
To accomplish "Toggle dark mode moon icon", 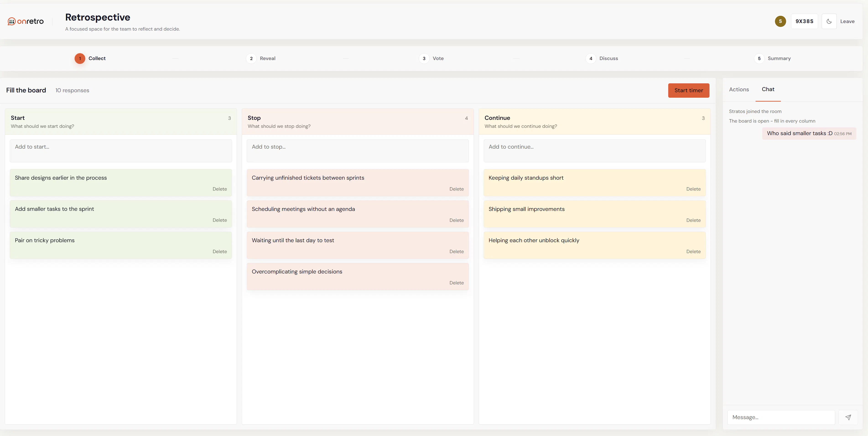I will tap(829, 21).
